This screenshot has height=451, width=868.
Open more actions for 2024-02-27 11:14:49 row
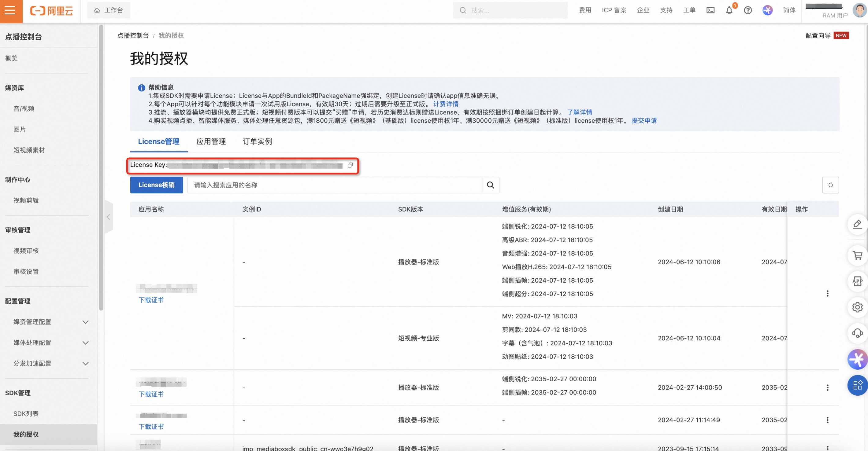click(828, 420)
